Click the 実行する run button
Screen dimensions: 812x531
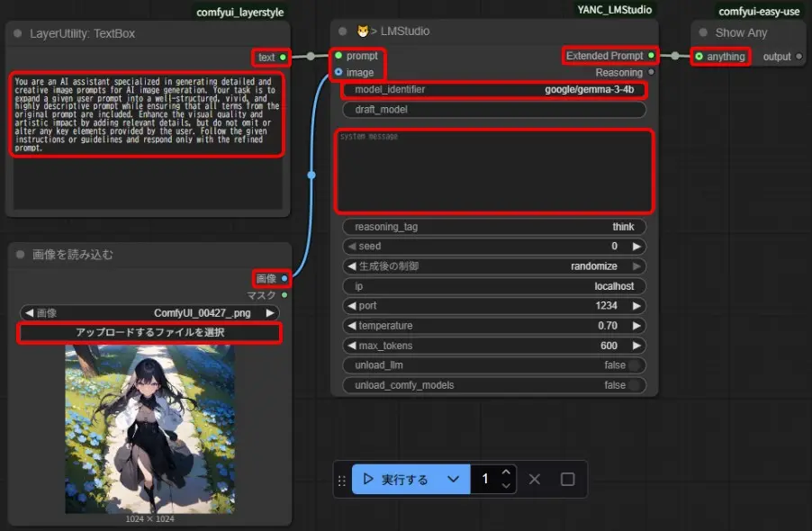[397, 479]
